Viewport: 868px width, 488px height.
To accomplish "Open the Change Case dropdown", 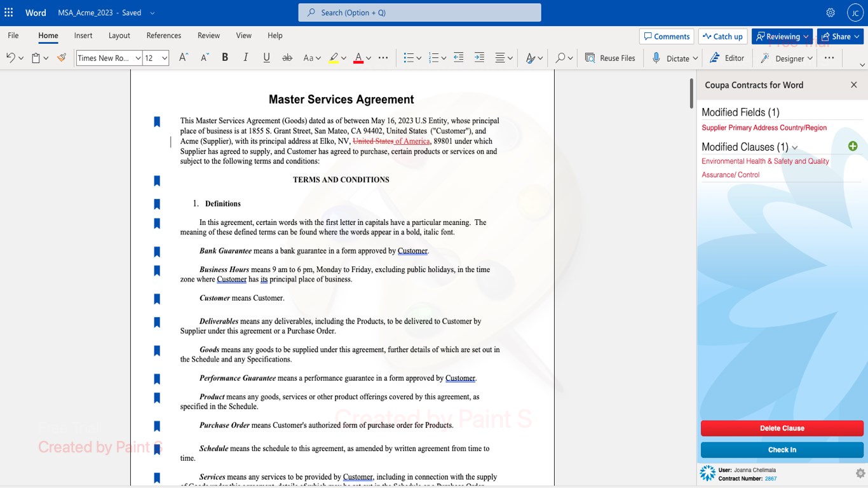I will click(x=311, y=58).
